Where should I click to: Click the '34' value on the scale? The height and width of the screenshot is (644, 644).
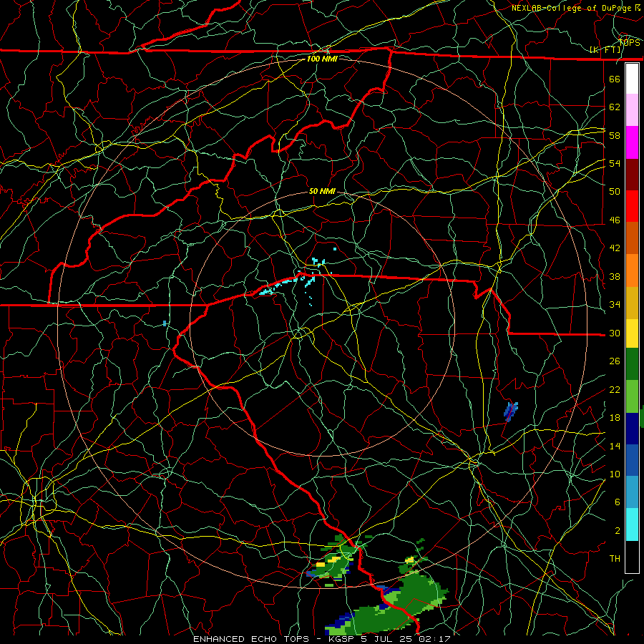[615, 305]
